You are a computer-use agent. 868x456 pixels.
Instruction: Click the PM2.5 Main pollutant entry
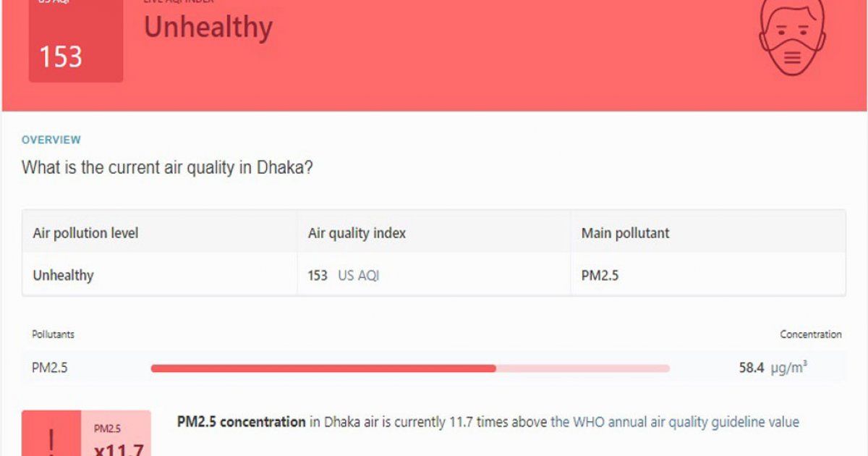pyautogui.click(x=600, y=275)
